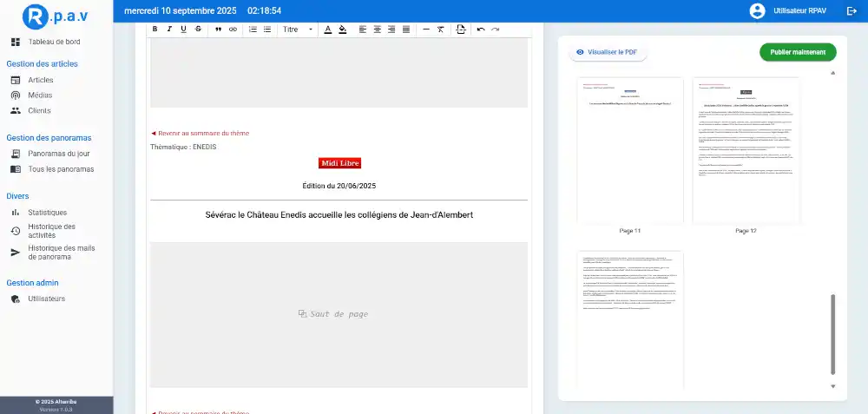Undo the last edit
This screenshot has height=414, width=868.
coord(481,30)
